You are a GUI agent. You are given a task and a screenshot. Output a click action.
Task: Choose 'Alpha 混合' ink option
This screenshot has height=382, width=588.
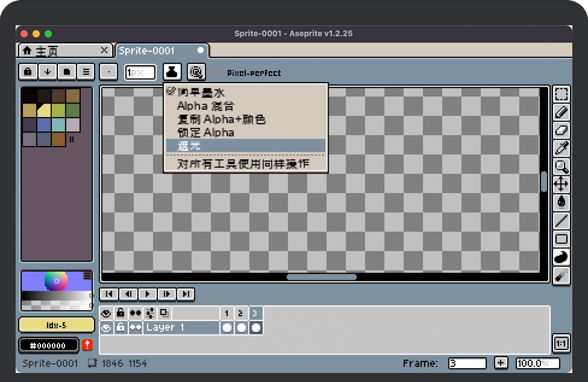[205, 106]
